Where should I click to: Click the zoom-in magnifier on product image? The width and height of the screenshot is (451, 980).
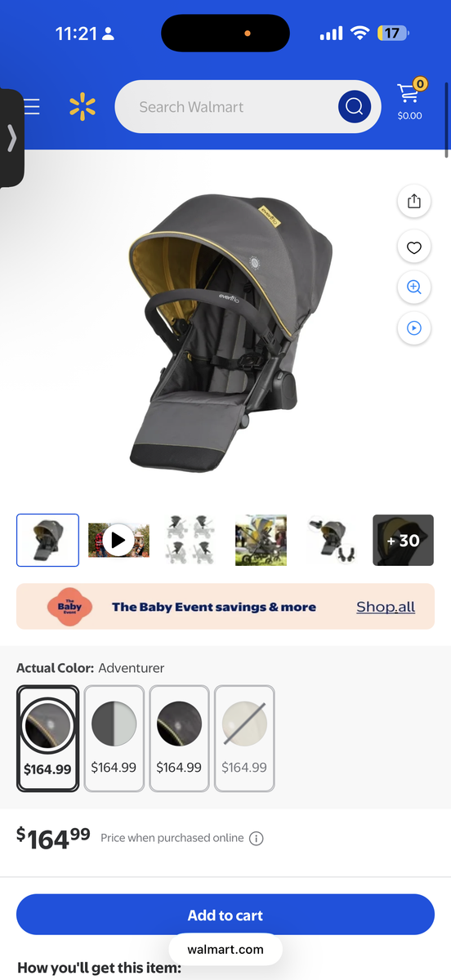coord(413,287)
